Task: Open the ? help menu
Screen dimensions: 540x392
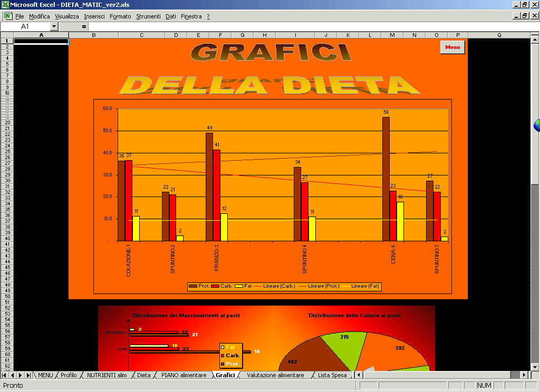Action: click(208, 16)
